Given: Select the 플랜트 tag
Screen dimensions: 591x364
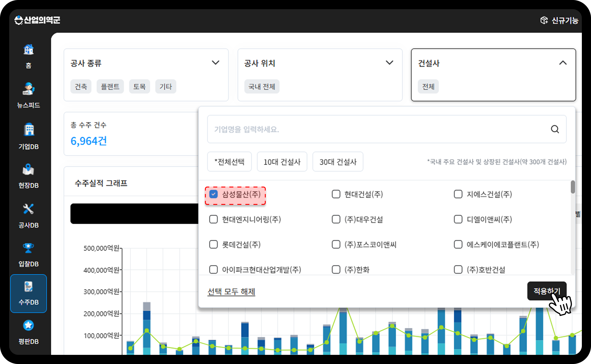Looking at the screenshot, I should click(x=110, y=86).
